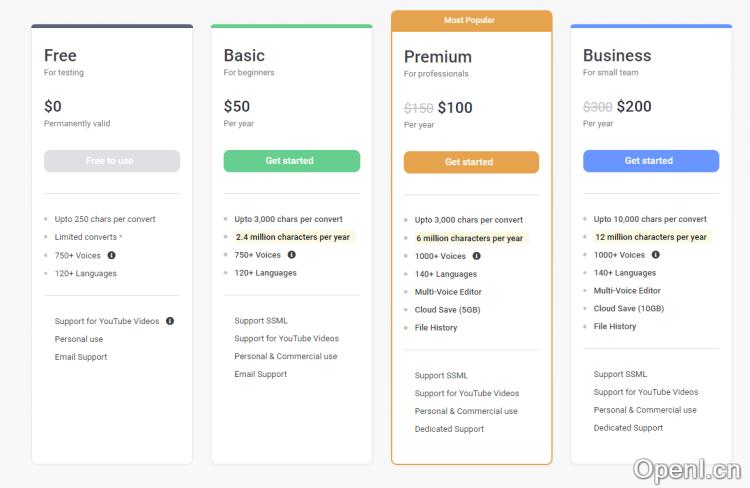
Task: Click highlighted 6 million characters per year
Action: click(469, 238)
